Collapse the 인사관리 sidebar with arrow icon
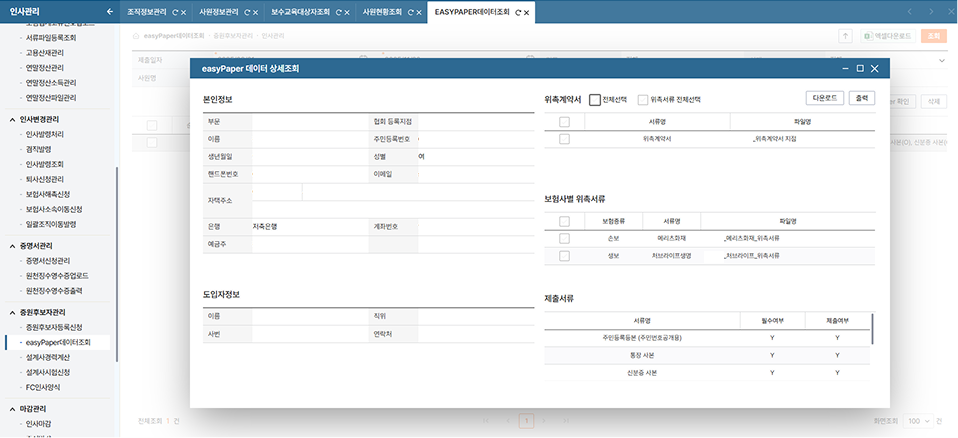Image resolution: width=958 pixels, height=438 pixels. point(108,11)
